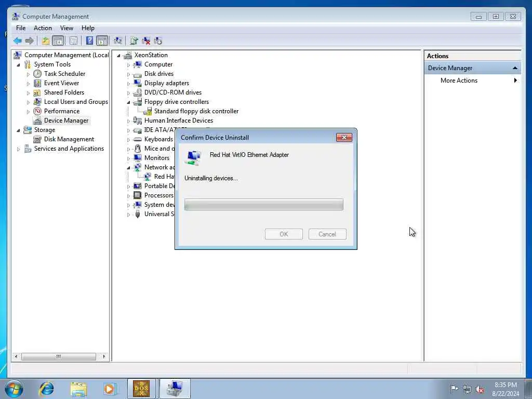Screen dimensions: 532x399
Task: Expand the Event Viewer node
Action: point(28,84)
